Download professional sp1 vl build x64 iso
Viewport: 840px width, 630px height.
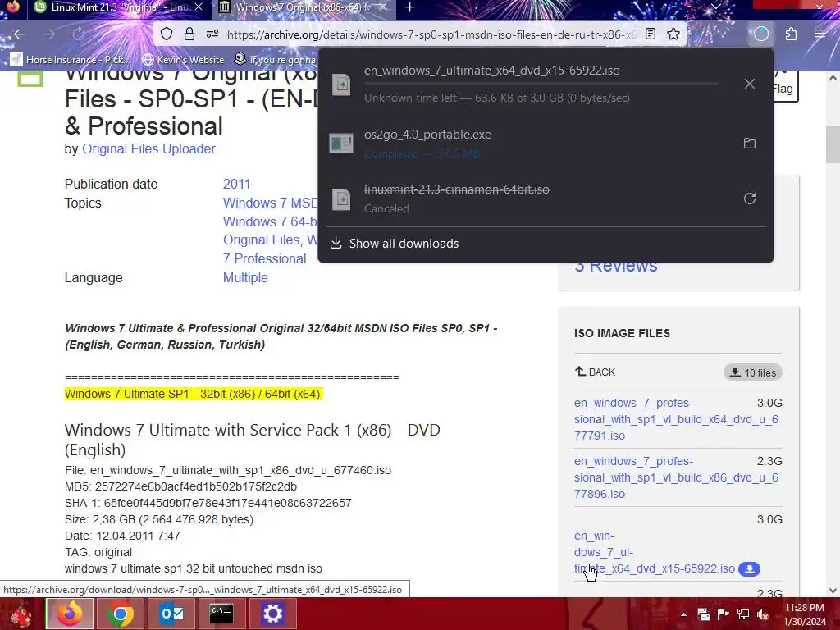(676, 419)
